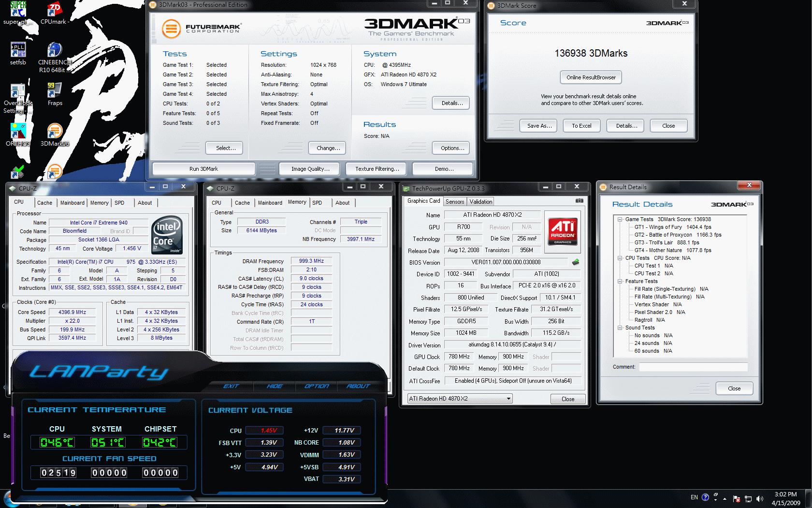Click EXIT in LANParty panel
The height and width of the screenshot is (508, 812).
(x=231, y=386)
